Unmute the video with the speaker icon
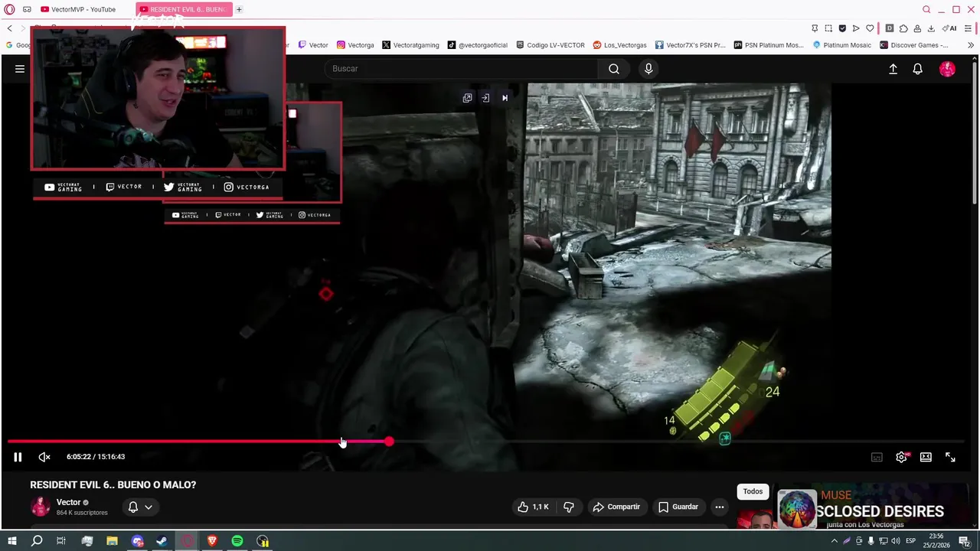 44,457
